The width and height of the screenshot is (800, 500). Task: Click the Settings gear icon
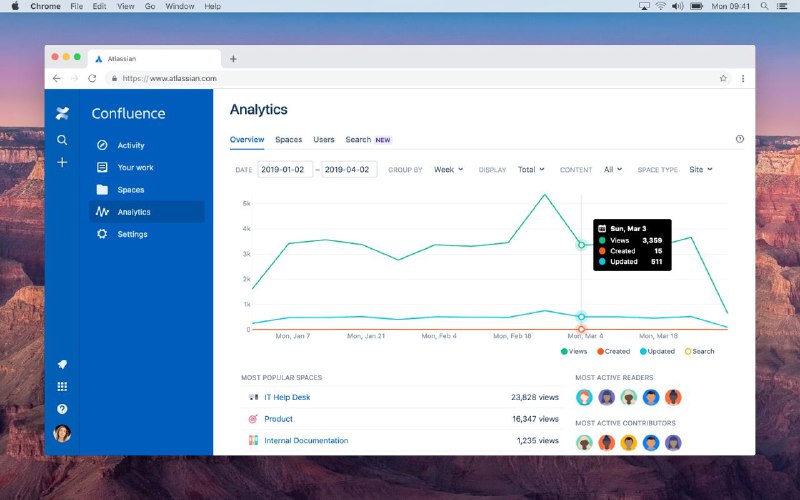pos(102,234)
